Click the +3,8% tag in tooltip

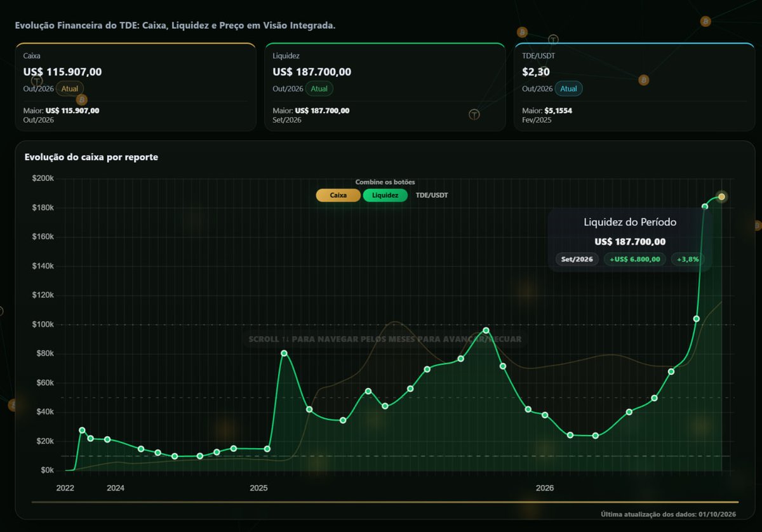click(689, 259)
